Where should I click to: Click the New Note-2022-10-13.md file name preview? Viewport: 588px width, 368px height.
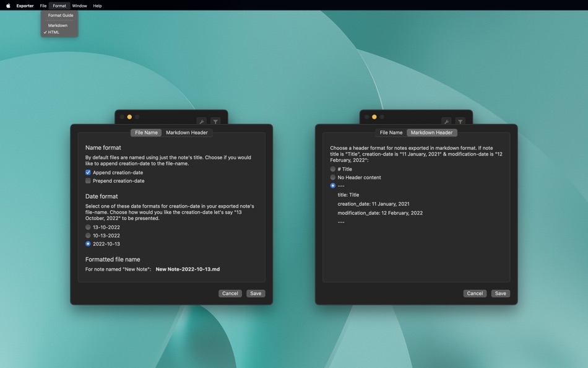(188, 269)
